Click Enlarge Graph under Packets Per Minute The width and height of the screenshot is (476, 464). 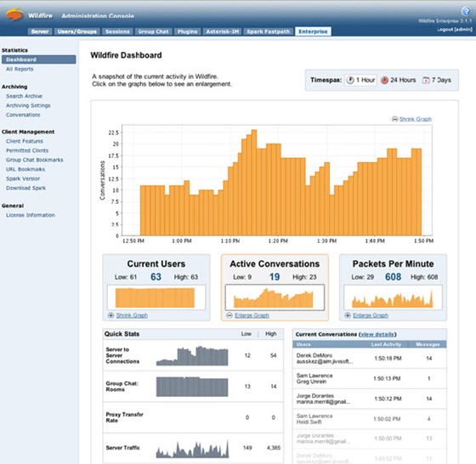[x=371, y=315]
